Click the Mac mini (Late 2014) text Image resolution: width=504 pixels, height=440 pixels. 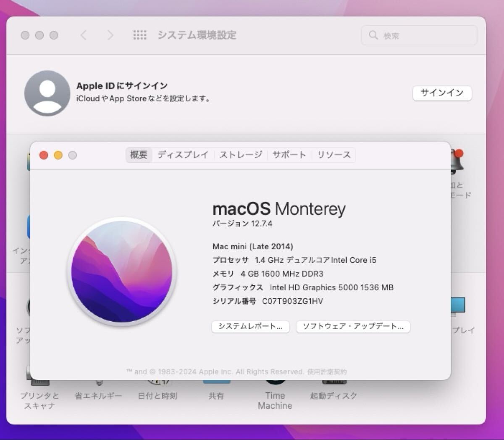point(253,247)
